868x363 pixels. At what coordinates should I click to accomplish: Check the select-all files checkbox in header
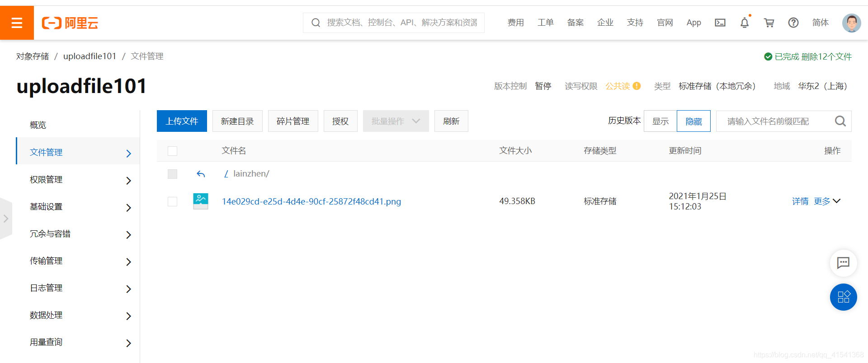[x=172, y=151]
